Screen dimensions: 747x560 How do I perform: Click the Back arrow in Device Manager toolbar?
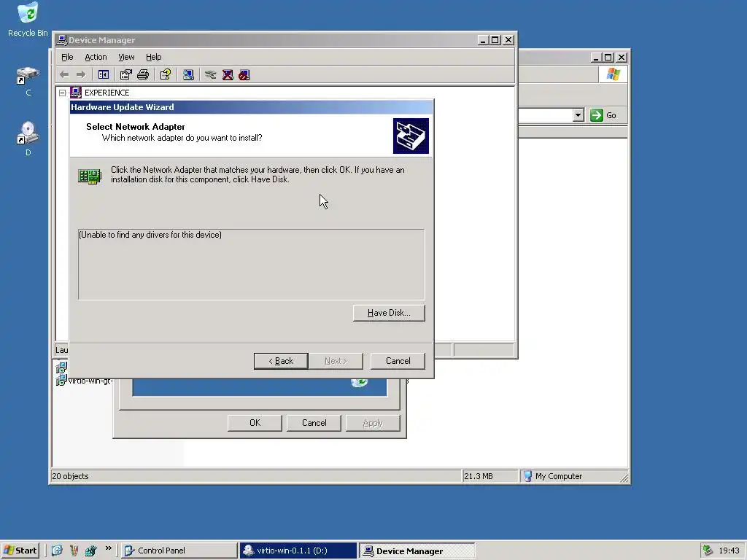point(64,75)
